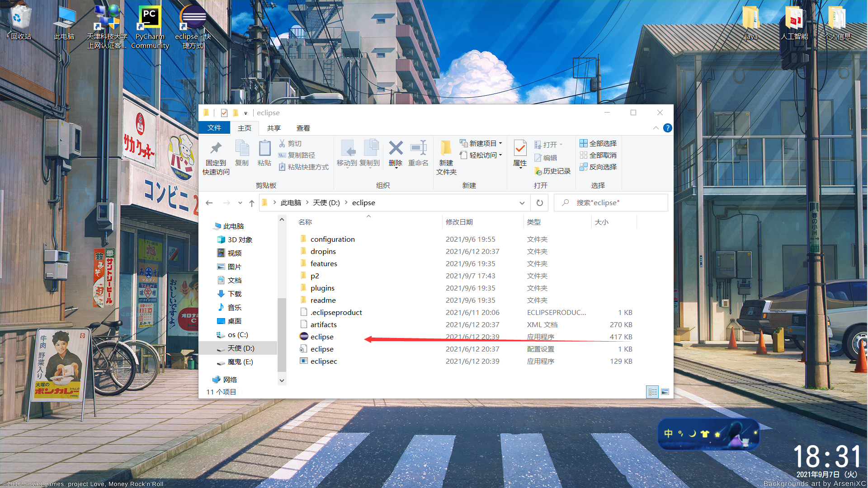Click 此电脑 in address breadcrumb
Image resolution: width=868 pixels, height=488 pixels.
(291, 202)
